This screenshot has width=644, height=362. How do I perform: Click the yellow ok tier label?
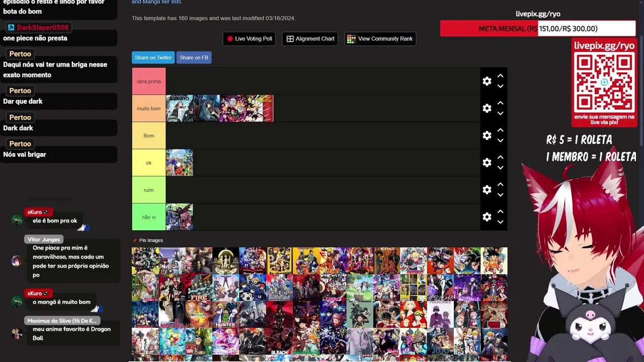[x=148, y=163]
